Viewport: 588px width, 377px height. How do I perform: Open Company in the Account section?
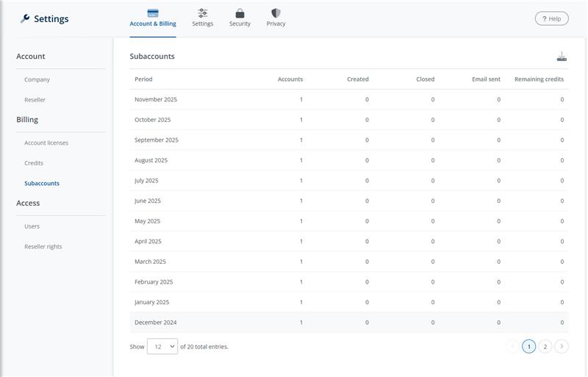coord(37,79)
